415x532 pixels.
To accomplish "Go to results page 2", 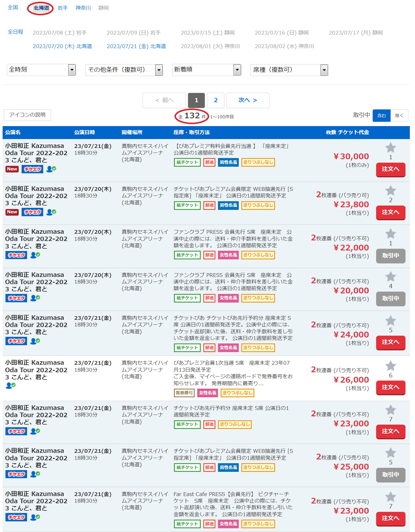I will click(x=215, y=100).
